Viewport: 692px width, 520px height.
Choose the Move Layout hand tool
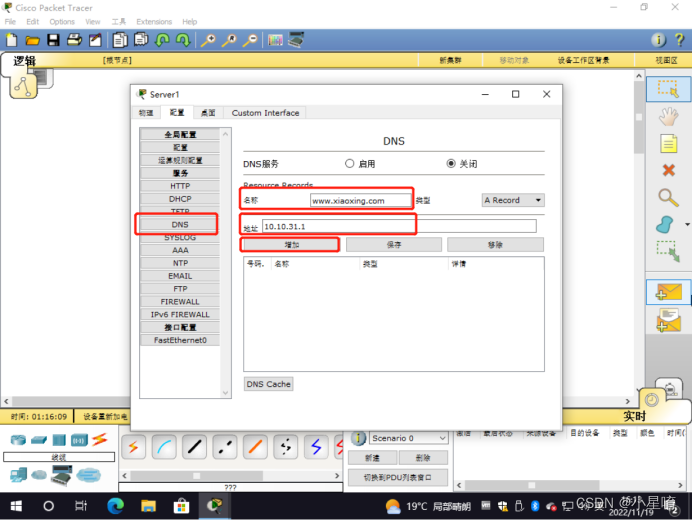(668, 117)
